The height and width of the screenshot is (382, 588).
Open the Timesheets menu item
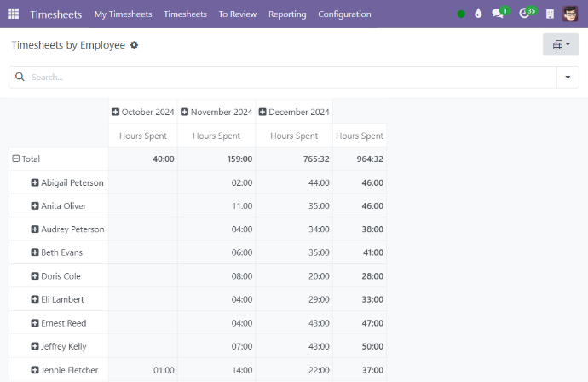185,14
